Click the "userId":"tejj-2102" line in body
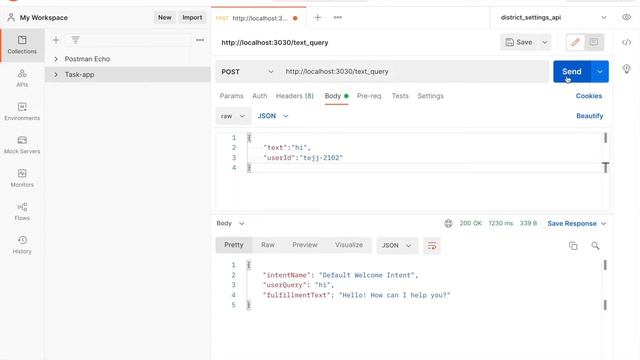This screenshot has height=360, width=640. [303, 158]
